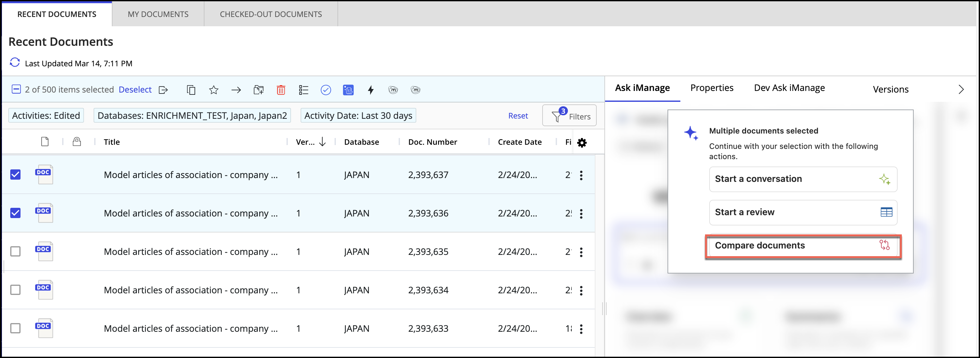Image resolution: width=980 pixels, height=358 pixels.
Task: Click the right arrow move icon
Action: 236,90
